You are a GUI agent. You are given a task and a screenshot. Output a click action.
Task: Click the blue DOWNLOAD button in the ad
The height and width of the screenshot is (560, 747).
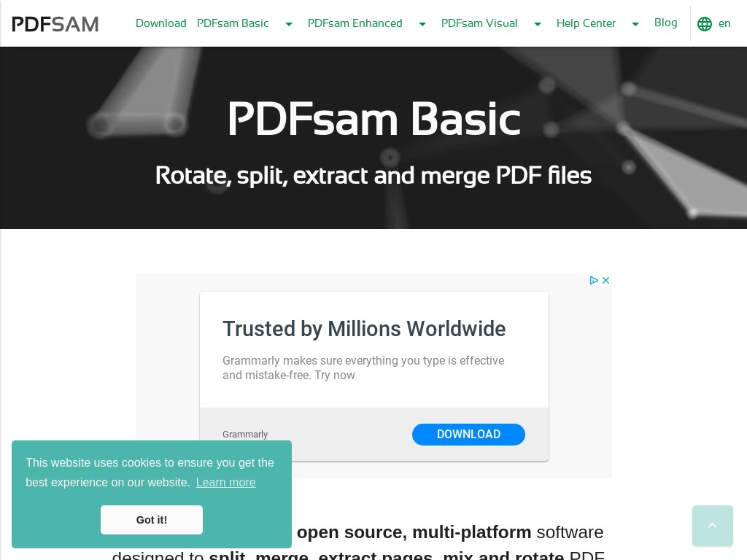(x=469, y=435)
